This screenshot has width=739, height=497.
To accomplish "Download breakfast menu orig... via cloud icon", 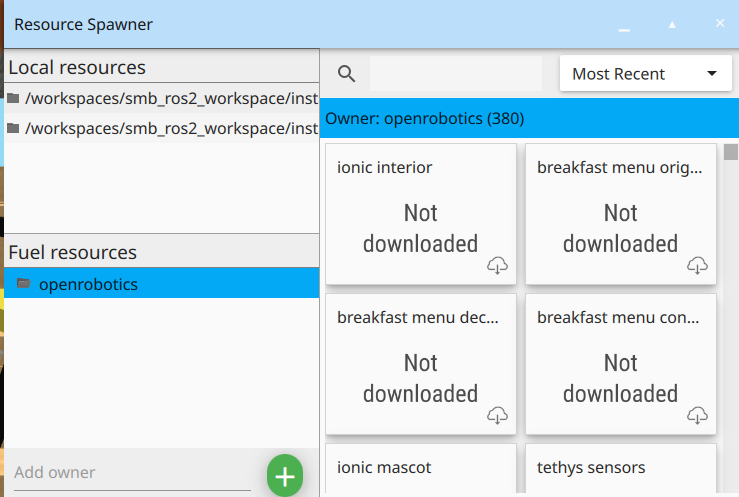I will coord(697,265).
